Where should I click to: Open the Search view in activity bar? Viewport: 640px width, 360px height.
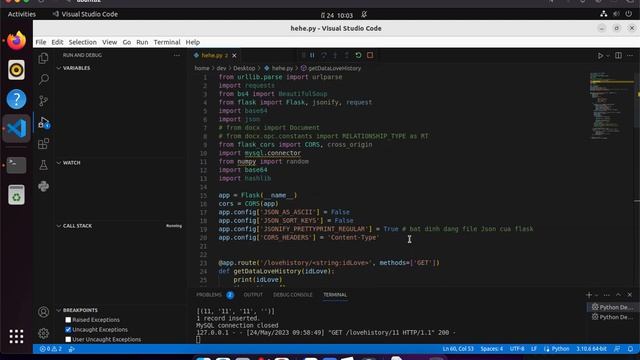point(43,79)
